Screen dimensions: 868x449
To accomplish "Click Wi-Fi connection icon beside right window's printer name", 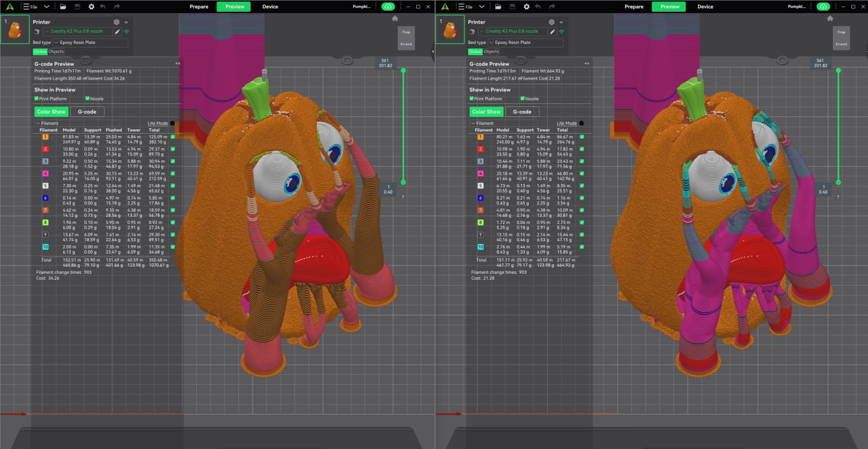I will tap(561, 31).
